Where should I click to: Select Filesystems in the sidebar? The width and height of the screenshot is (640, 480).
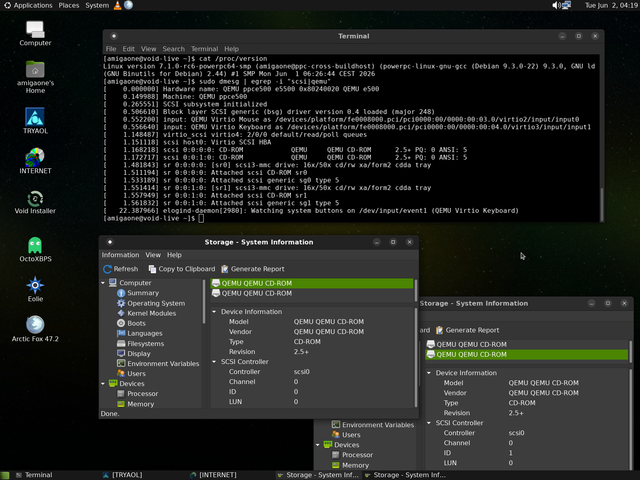145,344
